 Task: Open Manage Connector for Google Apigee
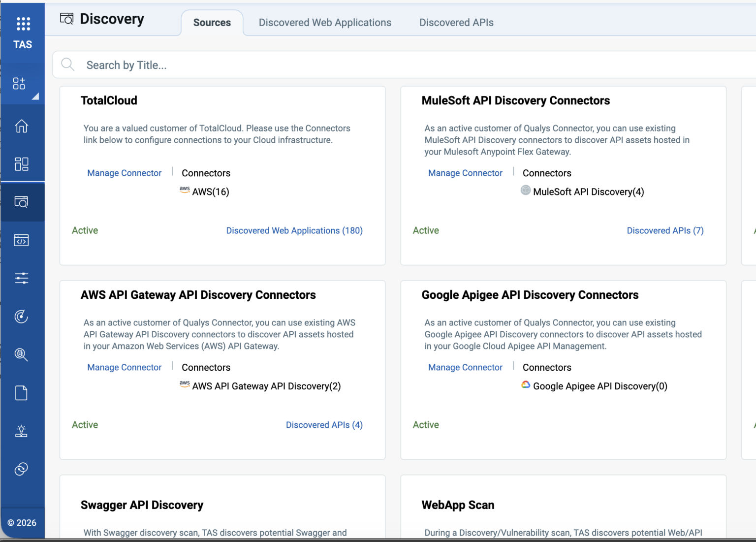click(x=466, y=367)
